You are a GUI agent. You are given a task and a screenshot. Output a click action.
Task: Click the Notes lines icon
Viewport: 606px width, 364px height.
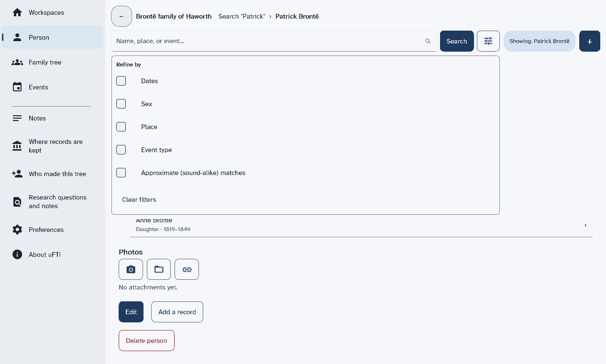coord(17,118)
